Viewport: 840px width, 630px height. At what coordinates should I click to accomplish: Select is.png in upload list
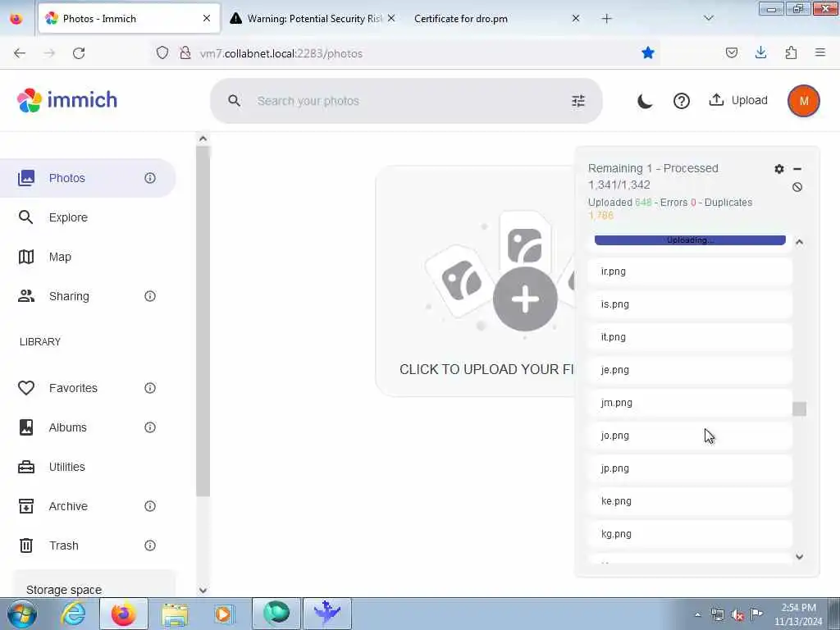pos(690,304)
